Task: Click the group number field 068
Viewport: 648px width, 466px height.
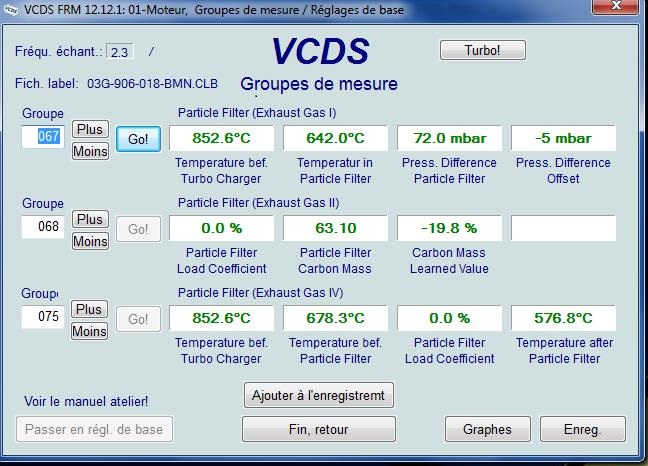Action: pos(43,226)
